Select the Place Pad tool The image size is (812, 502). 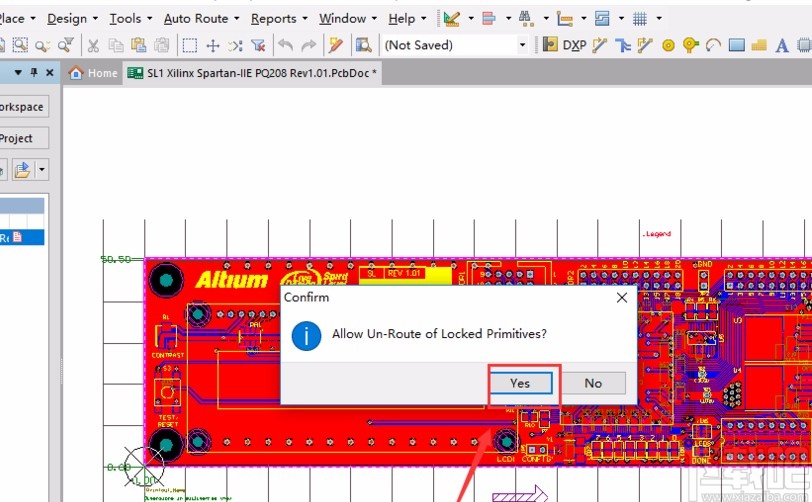668,46
